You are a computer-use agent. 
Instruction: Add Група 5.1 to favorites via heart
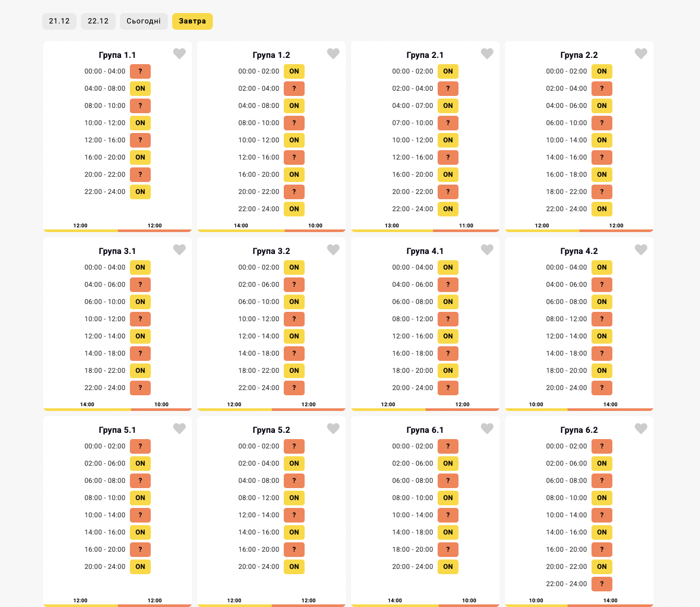coord(179,429)
